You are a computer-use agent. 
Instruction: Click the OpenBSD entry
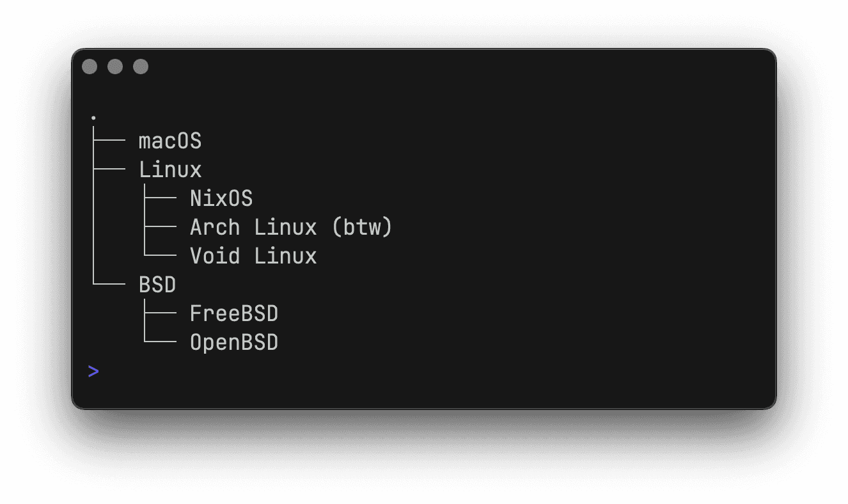click(x=234, y=343)
